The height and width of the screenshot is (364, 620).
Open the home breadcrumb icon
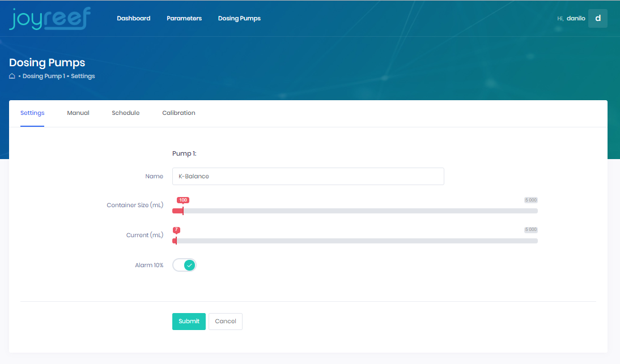[12, 76]
